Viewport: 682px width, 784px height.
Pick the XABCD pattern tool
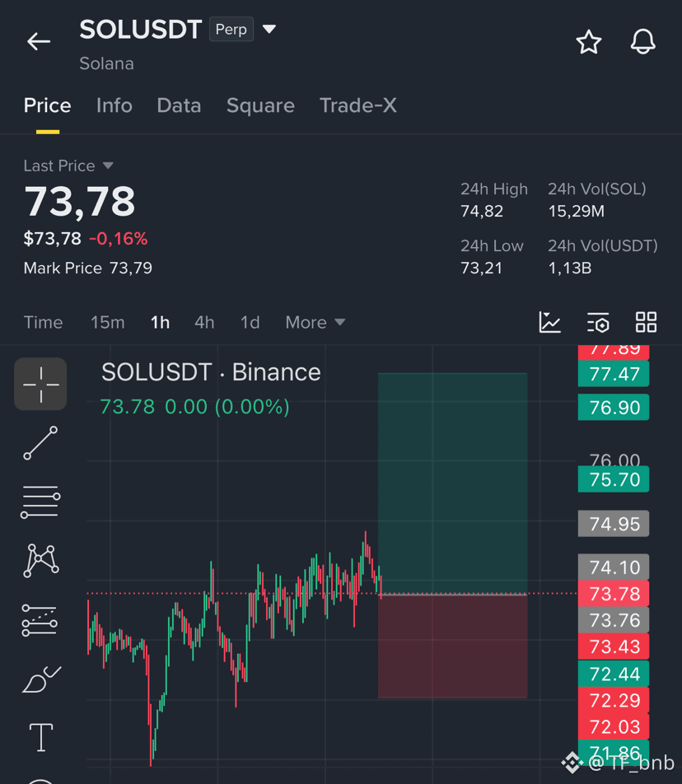(41, 561)
